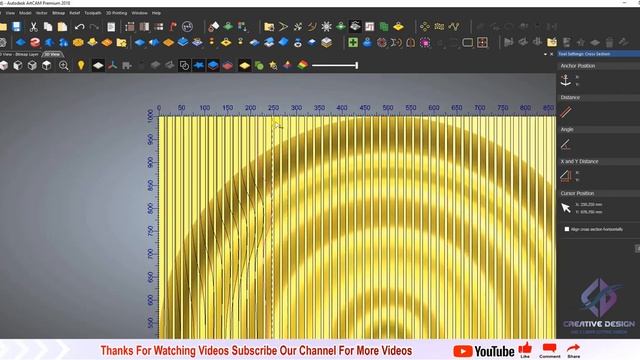Adjust the white slider handle in view toolbar
This screenshot has height=360, width=640.
click(357, 65)
